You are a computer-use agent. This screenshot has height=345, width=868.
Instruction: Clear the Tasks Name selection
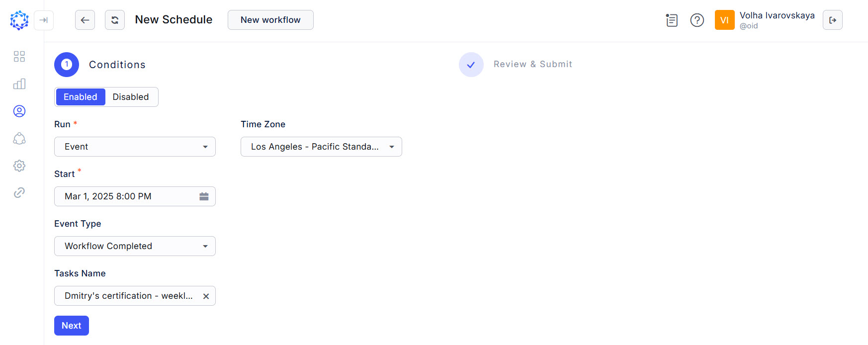tap(206, 296)
